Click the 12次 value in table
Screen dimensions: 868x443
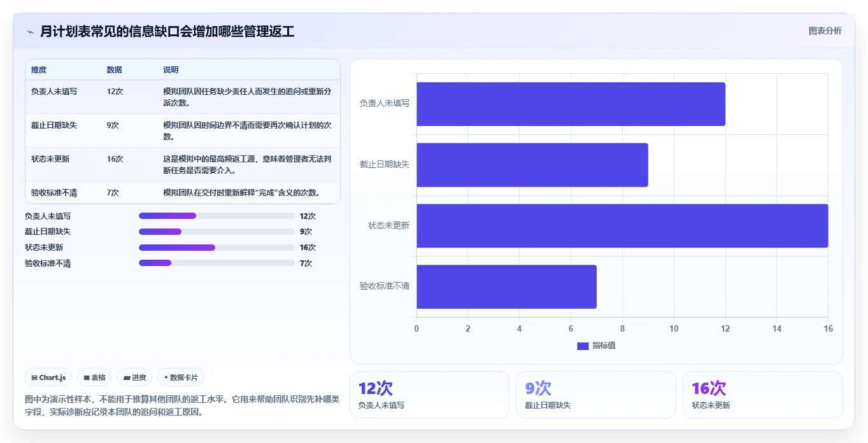click(x=115, y=91)
